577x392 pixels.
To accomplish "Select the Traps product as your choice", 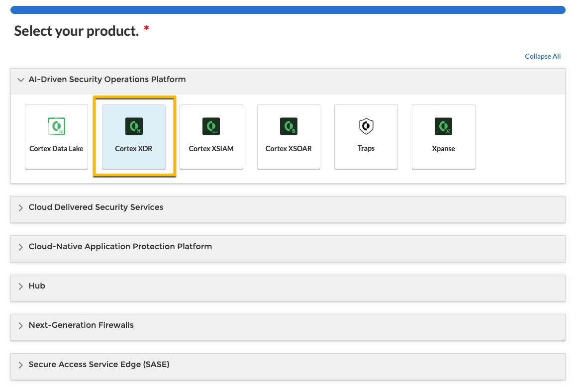I will 366,136.
